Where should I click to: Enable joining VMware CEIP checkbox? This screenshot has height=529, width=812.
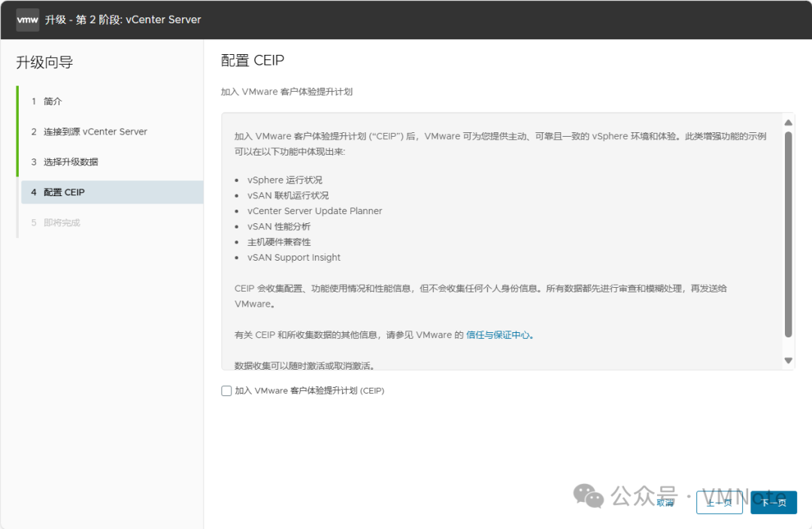[226, 391]
